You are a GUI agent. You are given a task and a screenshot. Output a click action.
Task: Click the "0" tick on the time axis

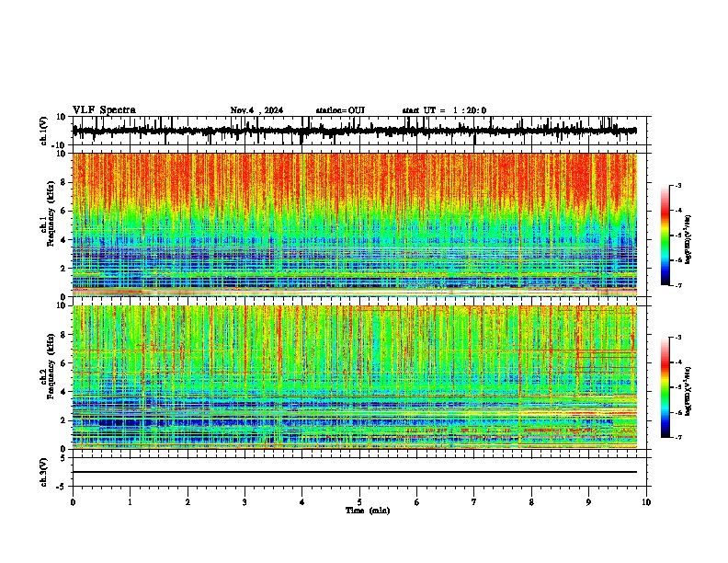coord(73,502)
